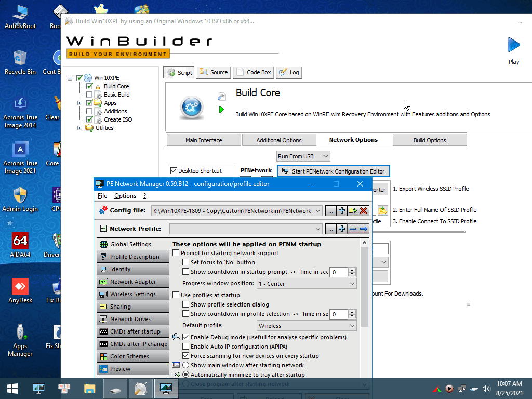Screen dimensions: 532x399
Task: Uncheck Desktop Shortcut checkbox in WinBuilder
Action: [x=174, y=170]
